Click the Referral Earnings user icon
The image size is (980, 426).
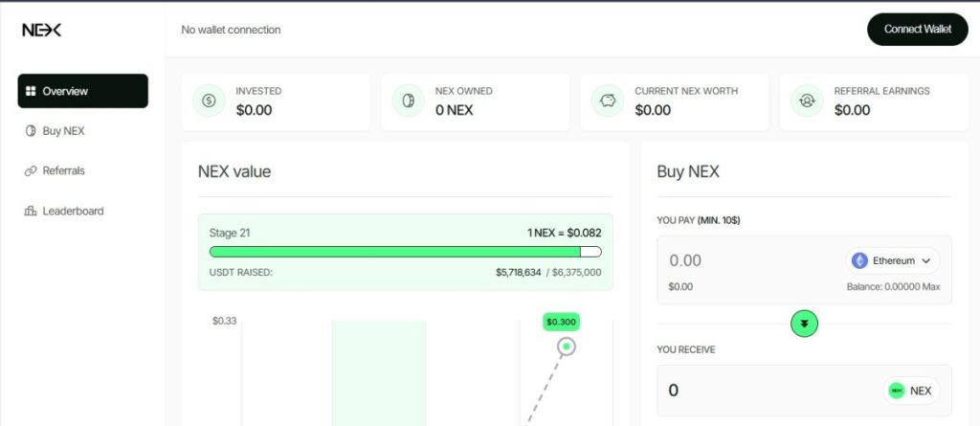pos(807,101)
